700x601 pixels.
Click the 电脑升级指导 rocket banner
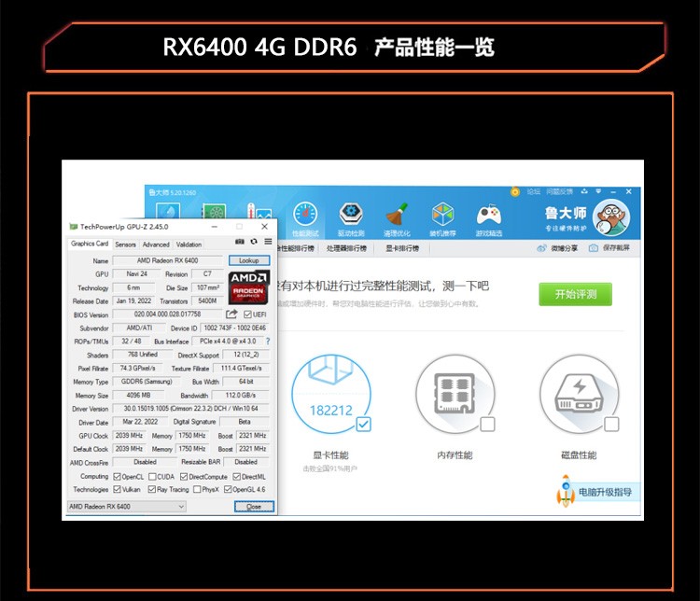(x=596, y=492)
